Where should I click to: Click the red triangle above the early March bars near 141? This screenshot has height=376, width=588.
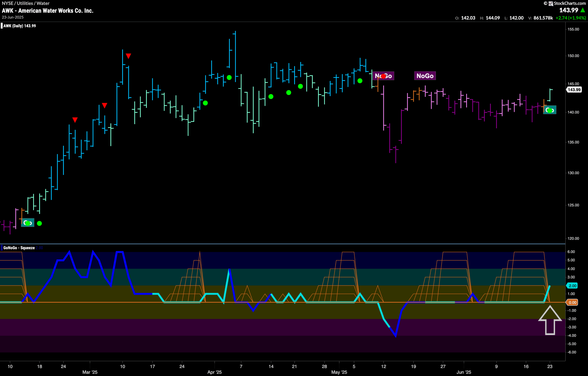(x=105, y=105)
